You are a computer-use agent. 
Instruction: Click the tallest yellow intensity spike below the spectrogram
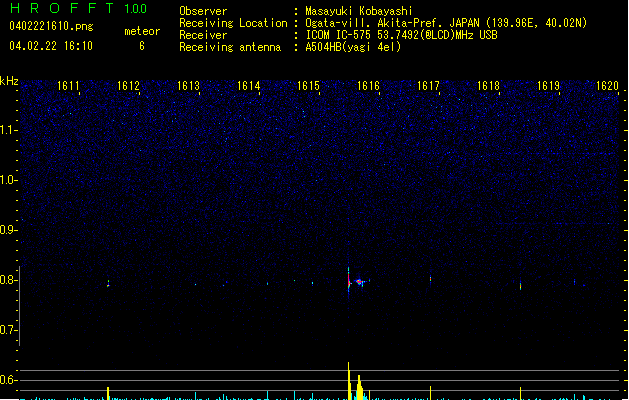coord(349,380)
